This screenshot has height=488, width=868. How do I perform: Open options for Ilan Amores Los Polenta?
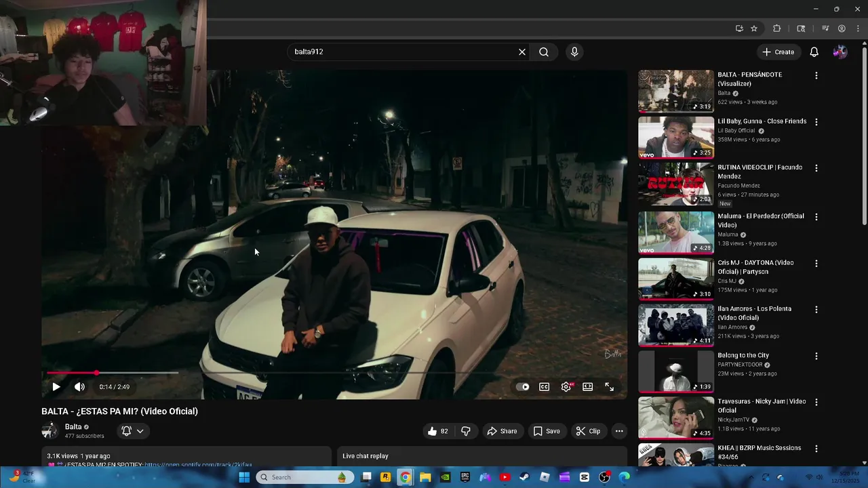(x=816, y=310)
